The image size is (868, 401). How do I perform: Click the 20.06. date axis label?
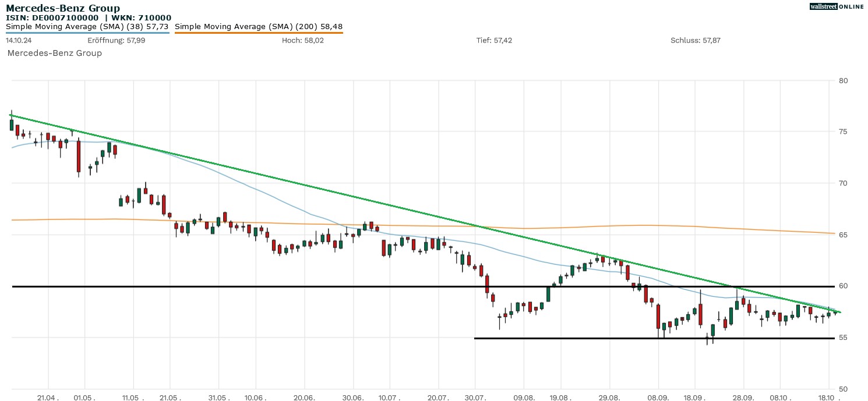304,399
